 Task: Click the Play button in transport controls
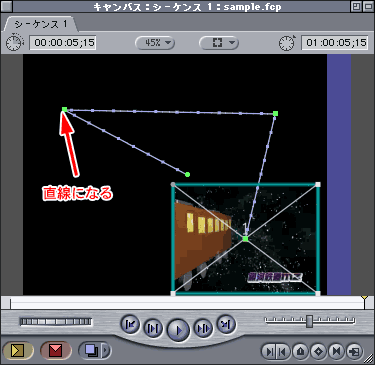[178, 330]
